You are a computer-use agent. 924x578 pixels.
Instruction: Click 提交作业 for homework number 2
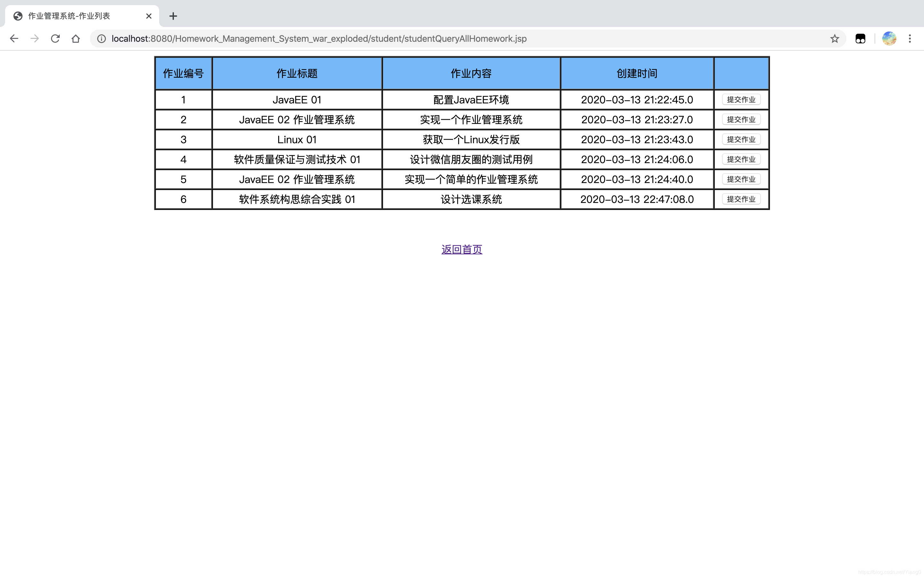[741, 120]
